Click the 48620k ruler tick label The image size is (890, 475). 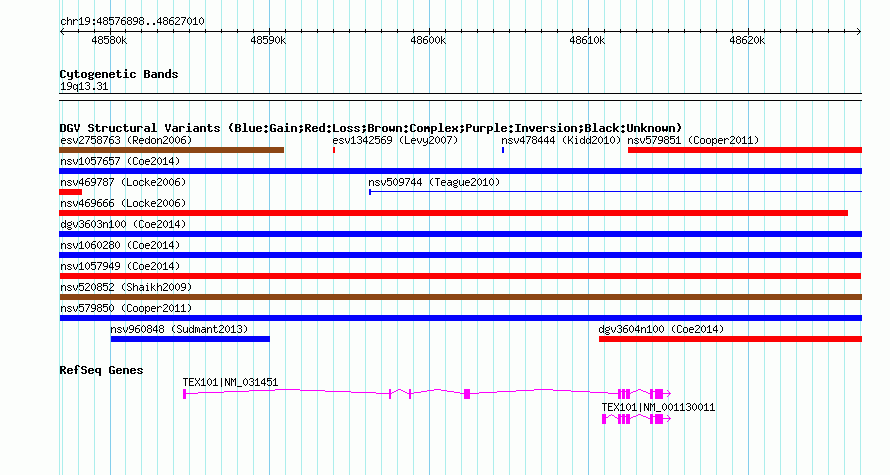point(747,41)
